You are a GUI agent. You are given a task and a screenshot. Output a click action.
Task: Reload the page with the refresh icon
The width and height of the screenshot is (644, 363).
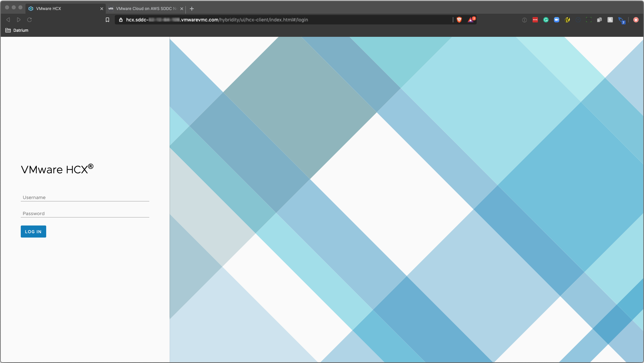pos(29,20)
